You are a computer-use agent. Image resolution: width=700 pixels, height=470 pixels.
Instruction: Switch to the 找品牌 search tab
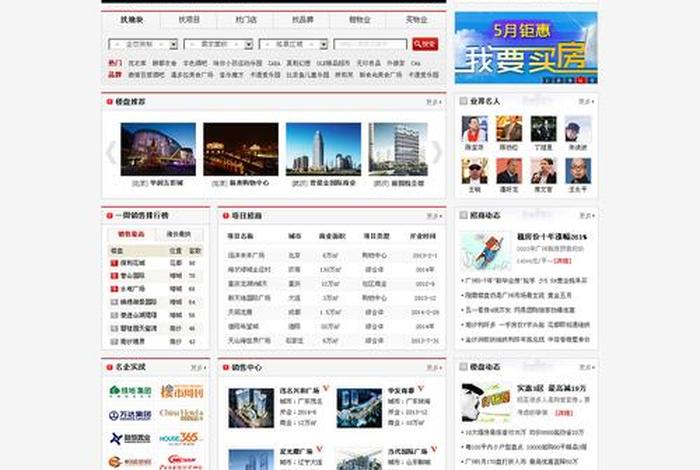tap(302, 20)
